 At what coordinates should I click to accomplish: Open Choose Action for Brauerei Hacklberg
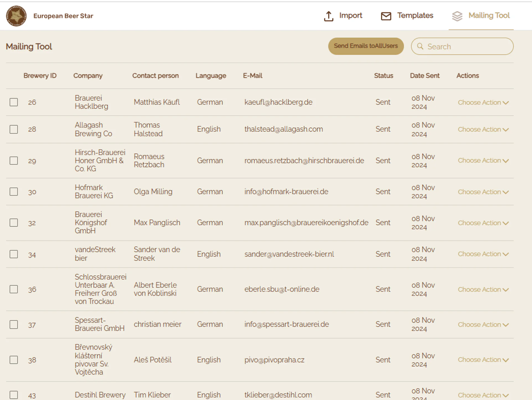click(483, 103)
